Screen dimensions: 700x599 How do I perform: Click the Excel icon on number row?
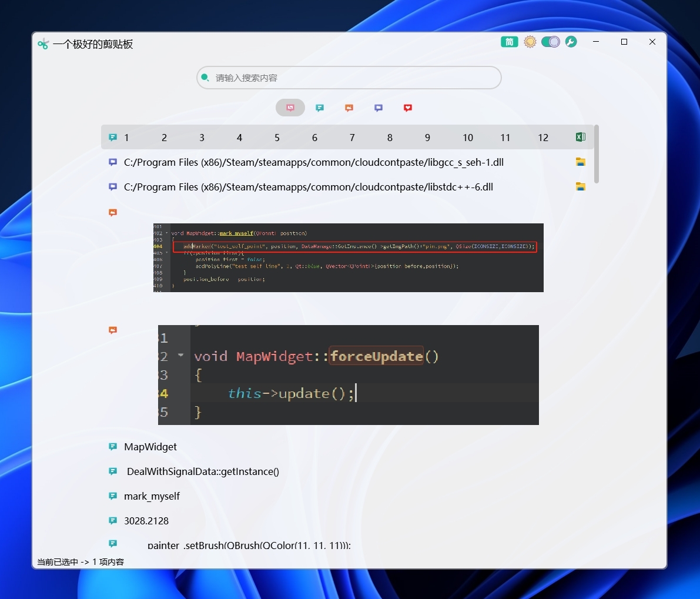[580, 137]
